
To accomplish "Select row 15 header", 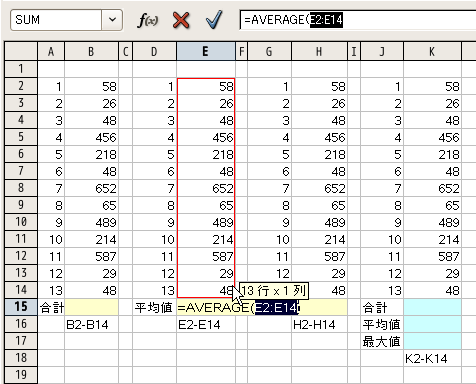I will click(x=21, y=307).
